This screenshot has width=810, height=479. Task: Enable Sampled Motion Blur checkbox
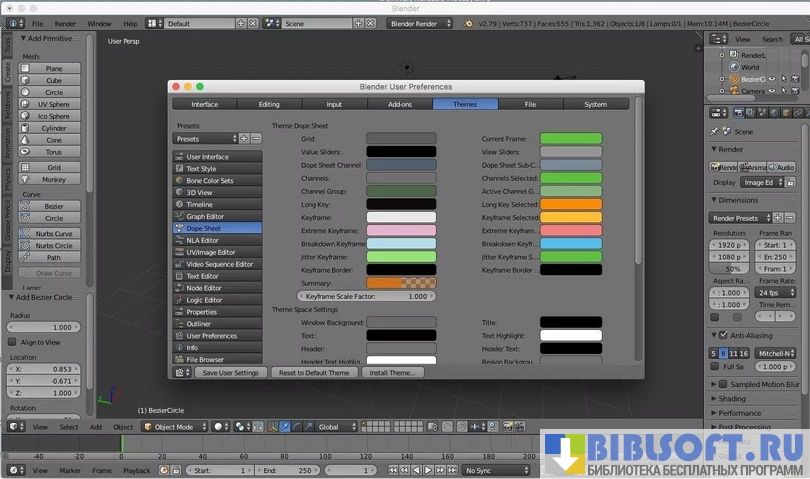point(723,383)
